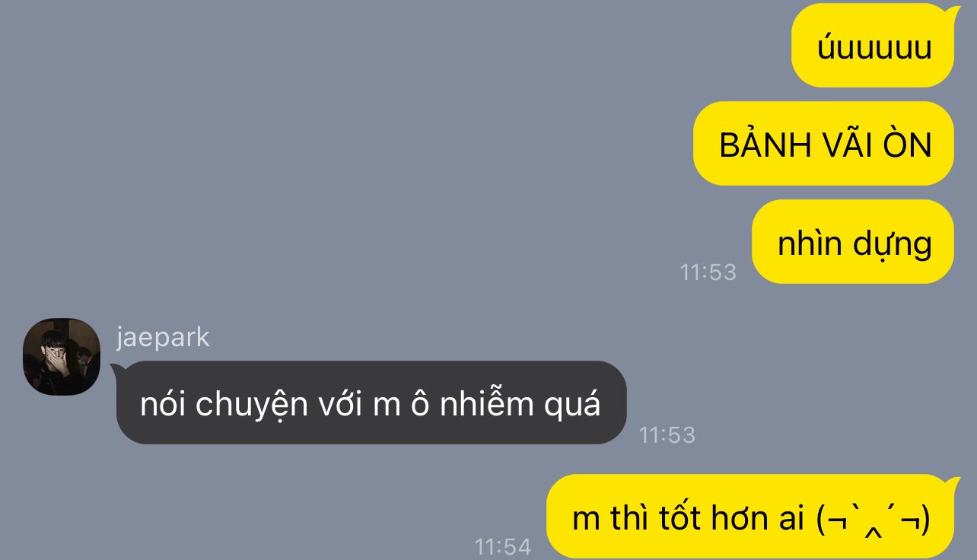Select the "úuuuuu" message bubble

(x=872, y=46)
